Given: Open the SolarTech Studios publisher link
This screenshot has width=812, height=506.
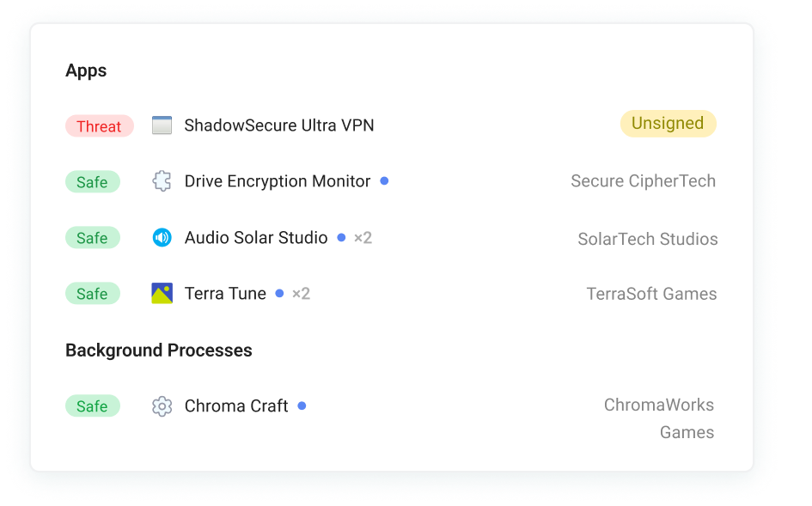Looking at the screenshot, I should [x=647, y=239].
